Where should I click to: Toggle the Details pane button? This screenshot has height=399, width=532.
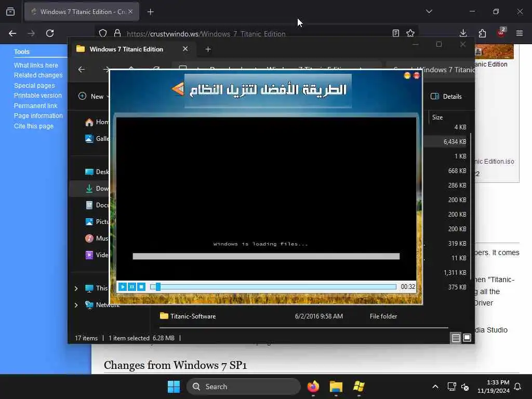click(446, 96)
